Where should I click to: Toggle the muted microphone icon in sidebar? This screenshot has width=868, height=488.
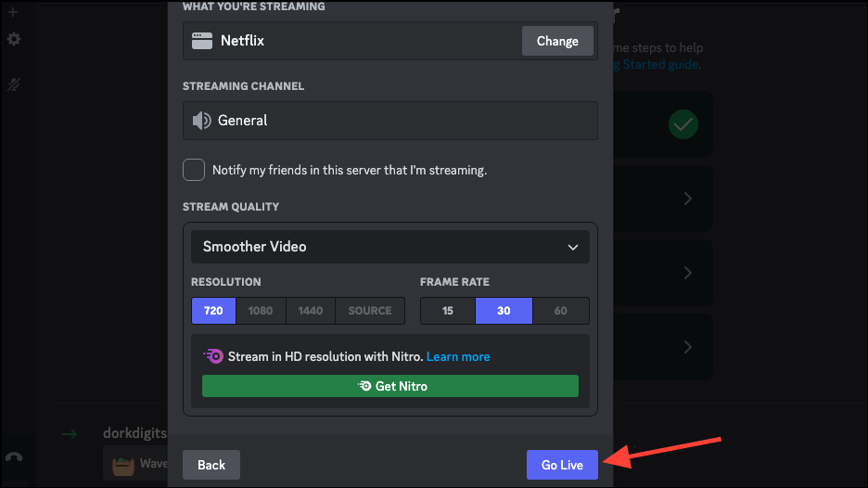tap(13, 84)
